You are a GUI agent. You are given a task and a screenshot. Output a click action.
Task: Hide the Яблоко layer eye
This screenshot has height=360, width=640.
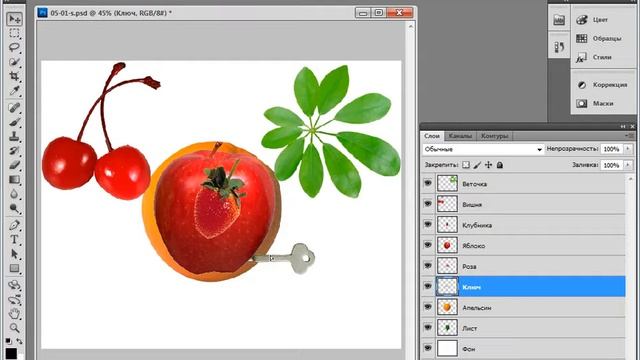pos(428,245)
